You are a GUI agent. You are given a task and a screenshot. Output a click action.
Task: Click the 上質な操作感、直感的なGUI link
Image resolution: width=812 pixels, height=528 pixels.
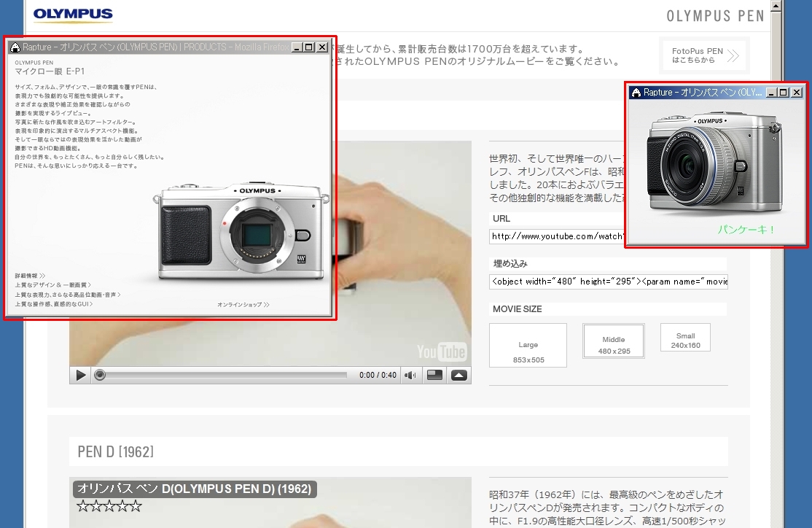[54, 304]
